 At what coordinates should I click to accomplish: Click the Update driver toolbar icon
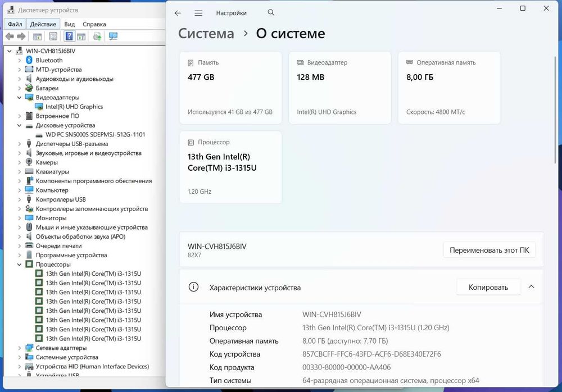pyautogui.click(x=97, y=36)
